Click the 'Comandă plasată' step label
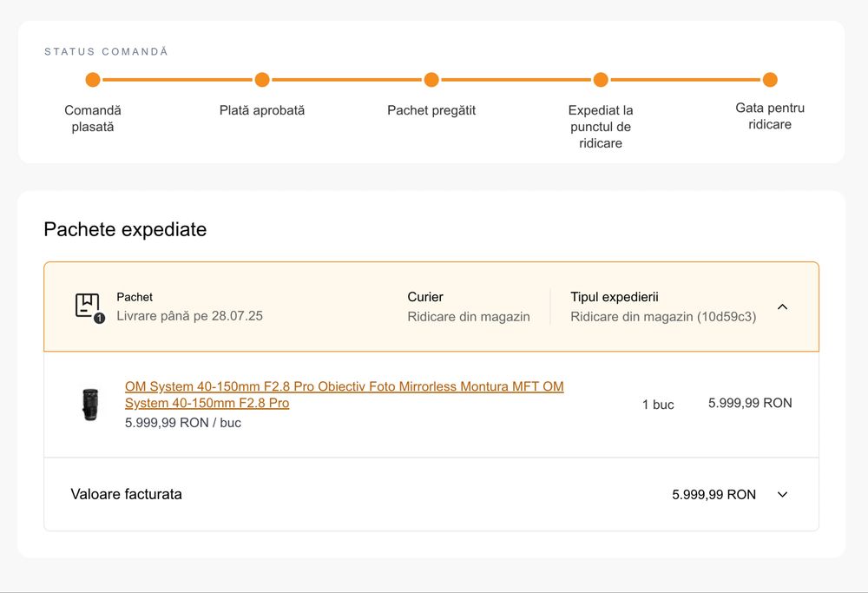Screen dimensions: 868x593 tap(93, 119)
